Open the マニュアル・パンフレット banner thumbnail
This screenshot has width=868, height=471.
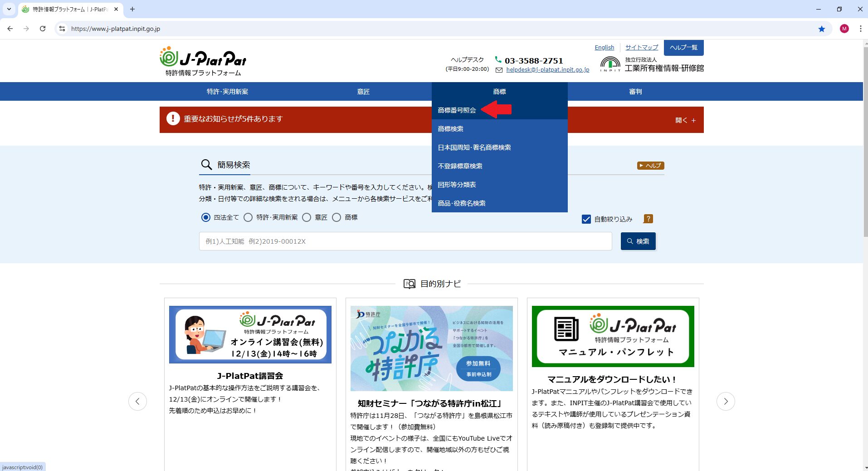click(x=613, y=336)
